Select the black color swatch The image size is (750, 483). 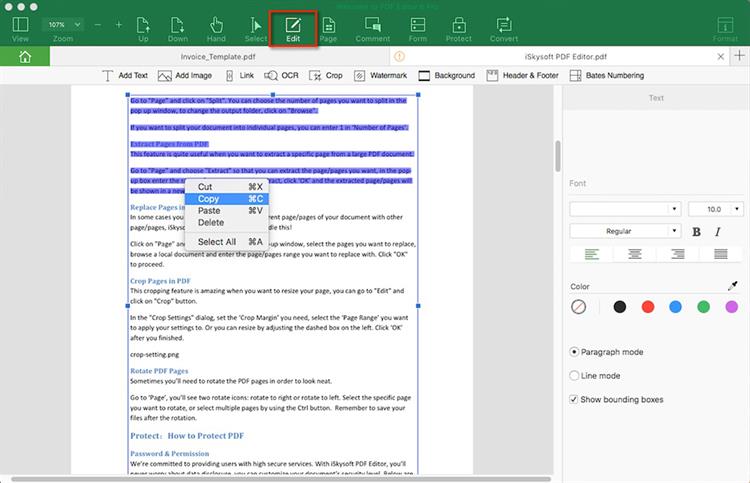point(619,307)
